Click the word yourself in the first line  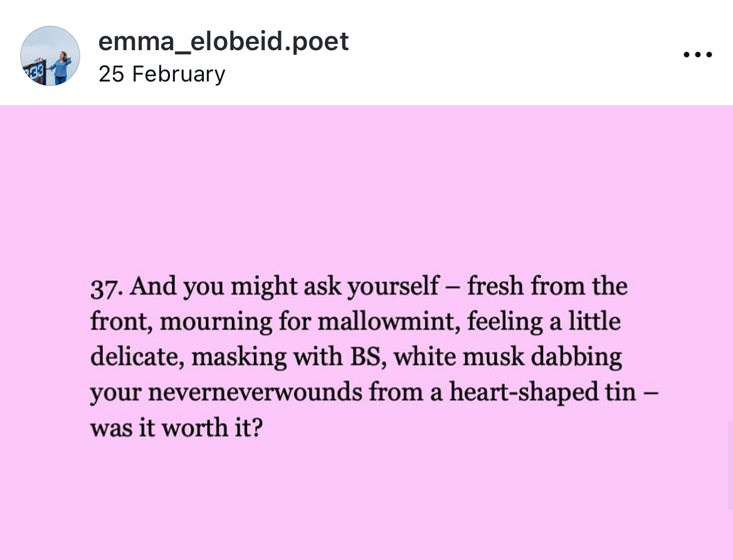(393, 287)
